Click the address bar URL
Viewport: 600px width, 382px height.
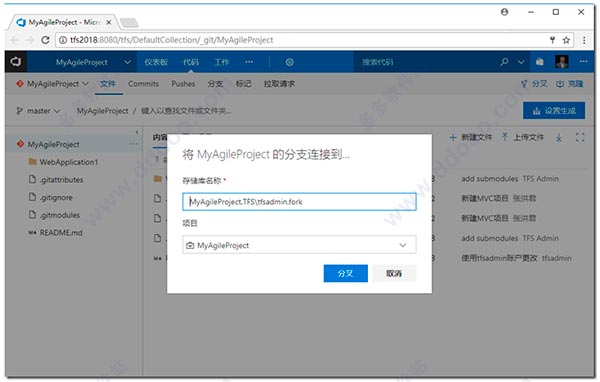click(172, 40)
